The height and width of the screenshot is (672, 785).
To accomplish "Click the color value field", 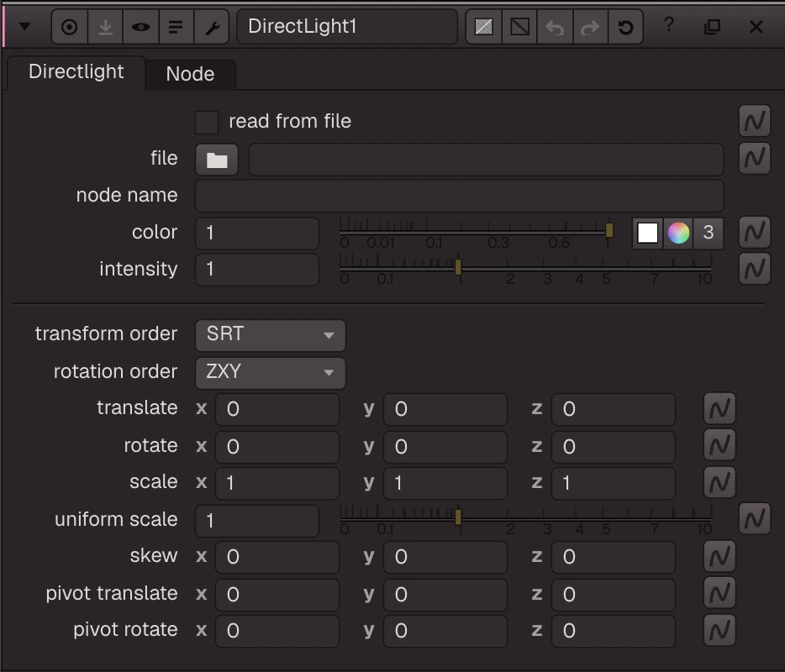I will [x=257, y=234].
